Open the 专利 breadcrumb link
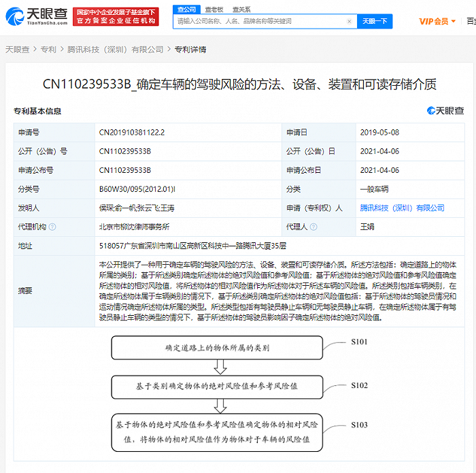The height and width of the screenshot is (473, 476). pyautogui.click(x=48, y=50)
